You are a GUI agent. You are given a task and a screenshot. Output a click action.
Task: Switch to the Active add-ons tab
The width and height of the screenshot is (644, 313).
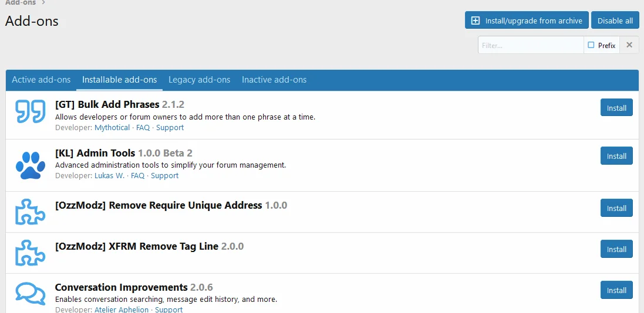click(x=41, y=80)
